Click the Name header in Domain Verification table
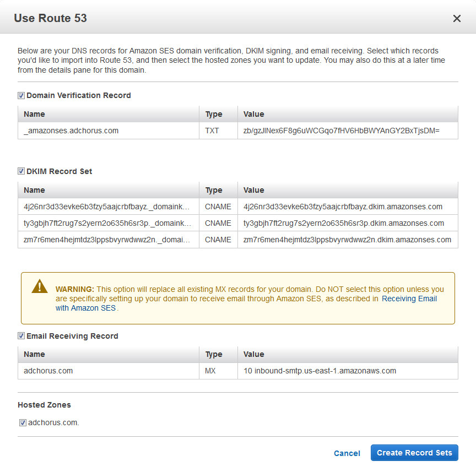Screen dimensions: 476x472 (35, 114)
